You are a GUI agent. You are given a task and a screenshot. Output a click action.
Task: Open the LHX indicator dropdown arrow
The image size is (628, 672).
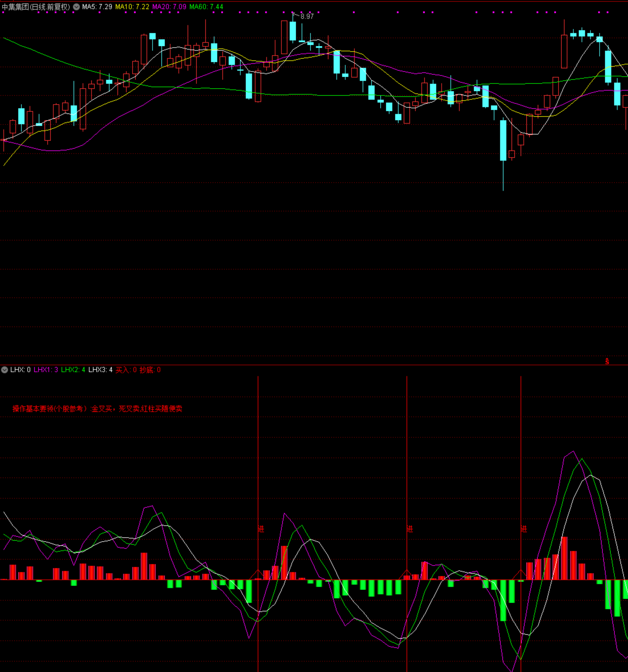(x=5, y=370)
